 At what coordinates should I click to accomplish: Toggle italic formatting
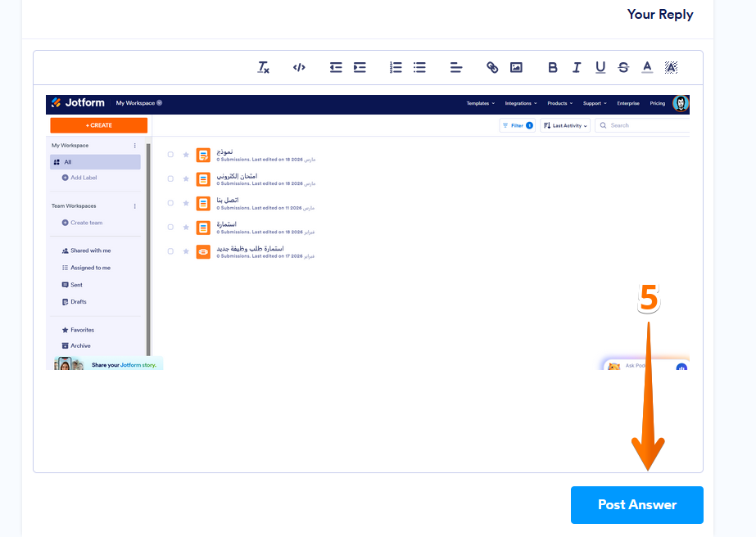(577, 67)
